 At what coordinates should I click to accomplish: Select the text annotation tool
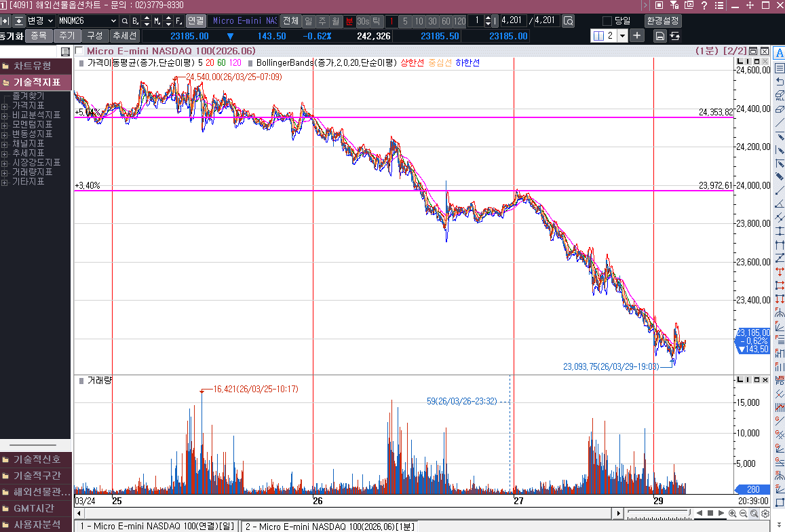point(779,54)
